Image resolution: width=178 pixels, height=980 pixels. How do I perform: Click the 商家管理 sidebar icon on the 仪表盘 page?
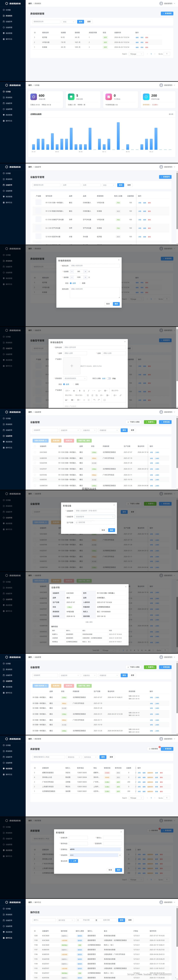click(x=4, y=115)
